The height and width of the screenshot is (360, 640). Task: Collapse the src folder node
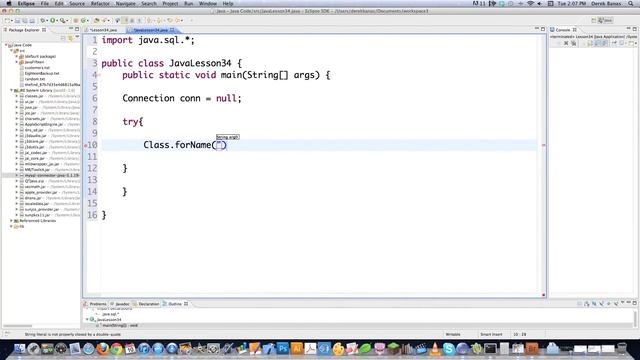point(11,51)
